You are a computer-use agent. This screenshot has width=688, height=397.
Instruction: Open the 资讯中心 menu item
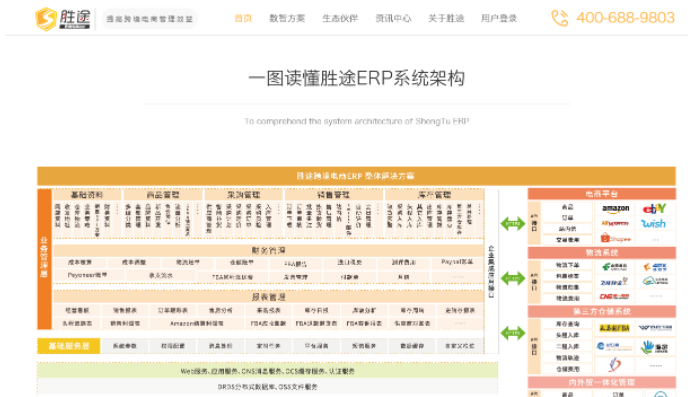[393, 18]
